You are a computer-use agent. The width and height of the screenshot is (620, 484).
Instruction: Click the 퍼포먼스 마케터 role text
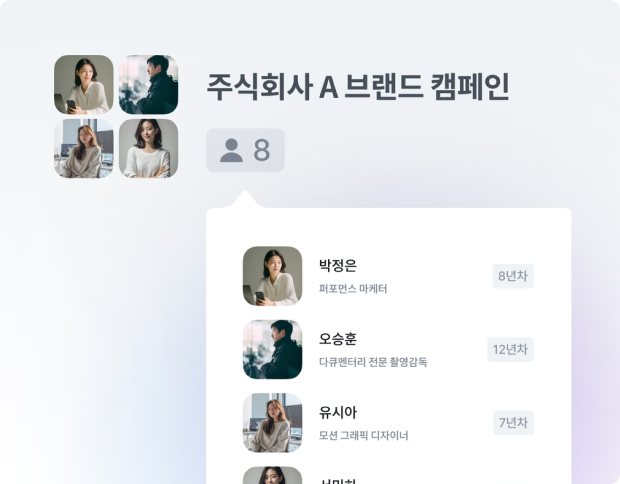point(353,289)
